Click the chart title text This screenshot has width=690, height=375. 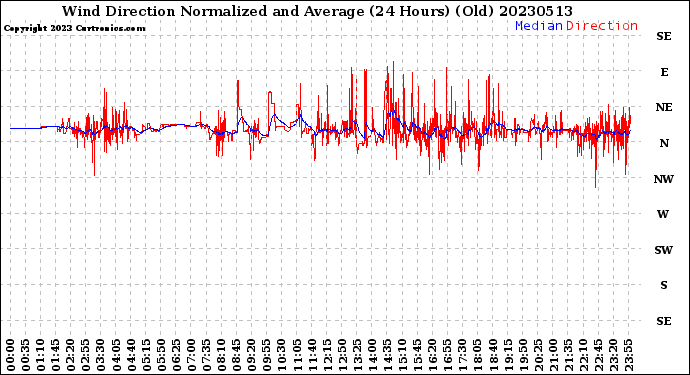pyautogui.click(x=317, y=11)
